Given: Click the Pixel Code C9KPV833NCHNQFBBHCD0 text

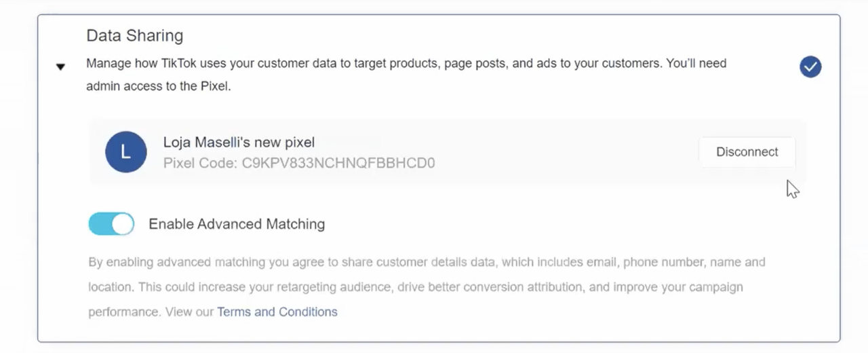Looking at the screenshot, I should [x=299, y=163].
